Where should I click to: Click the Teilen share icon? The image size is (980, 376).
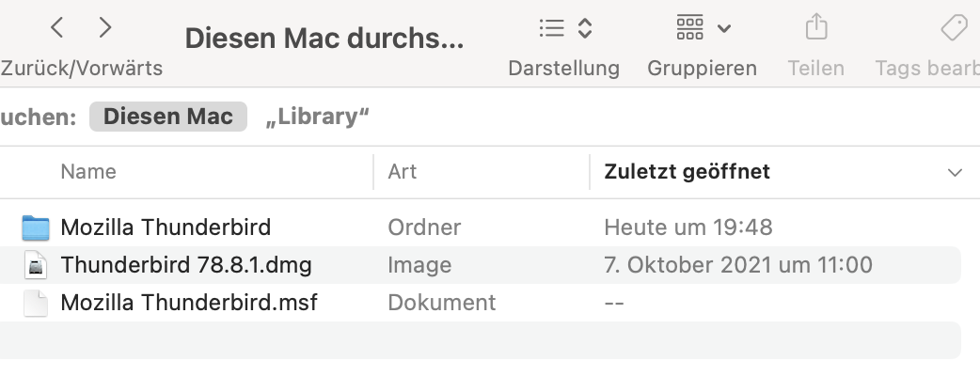pyautogui.click(x=815, y=28)
